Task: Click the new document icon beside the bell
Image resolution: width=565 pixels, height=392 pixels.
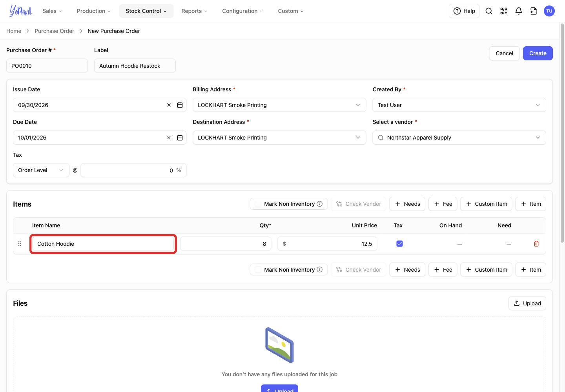Action: 534,11
